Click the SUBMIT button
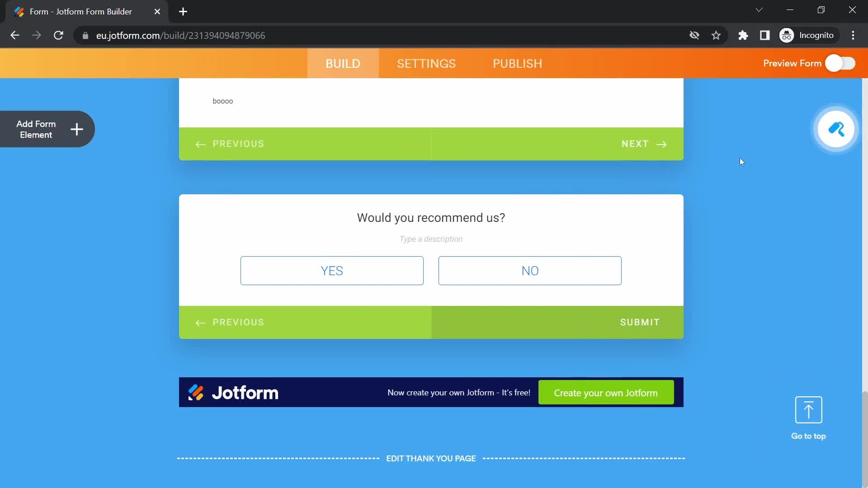Viewport: 868px width, 488px height. click(640, 322)
